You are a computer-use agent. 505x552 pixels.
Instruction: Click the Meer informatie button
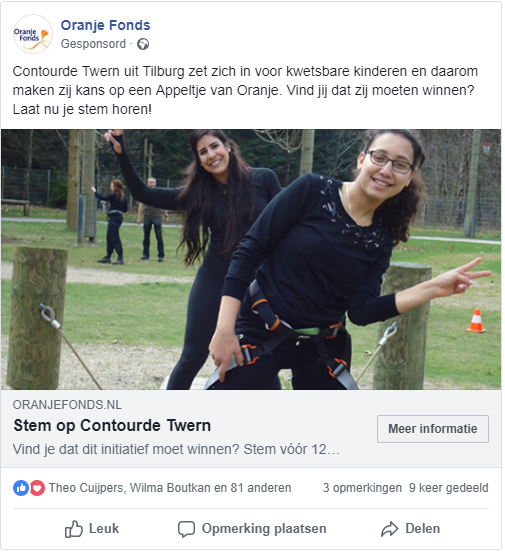pyautogui.click(x=433, y=429)
